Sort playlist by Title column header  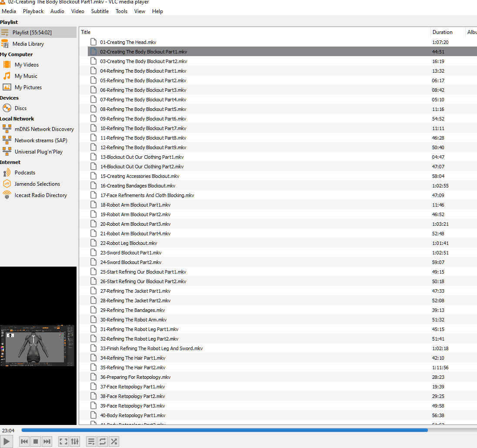coord(255,32)
